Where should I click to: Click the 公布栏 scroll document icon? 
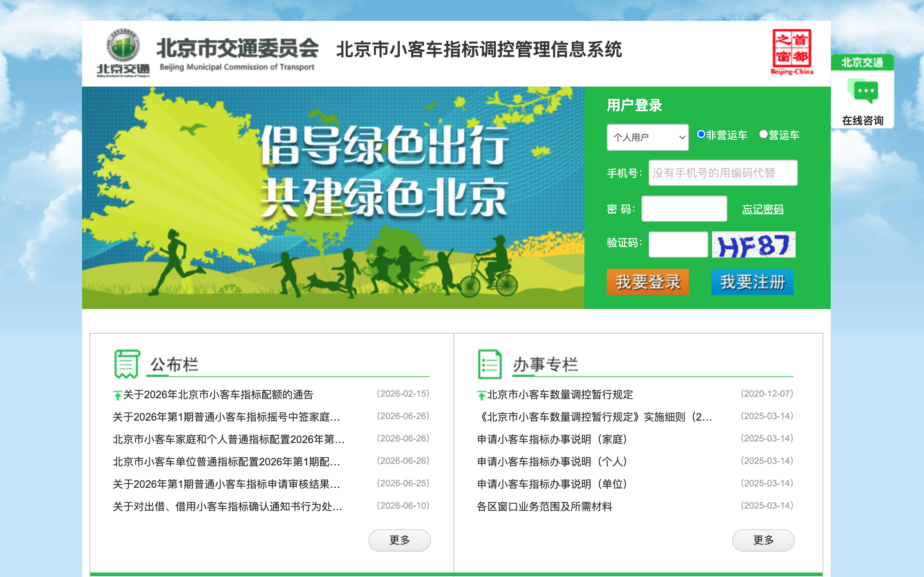(x=127, y=364)
